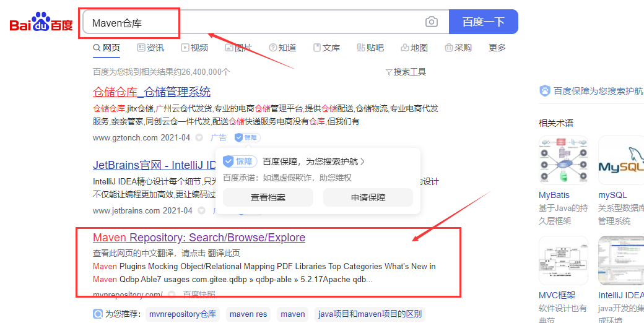Open 百度保障，为您搜索护航 popup link
Viewport: 644px width, 323px height.
pos(314,161)
